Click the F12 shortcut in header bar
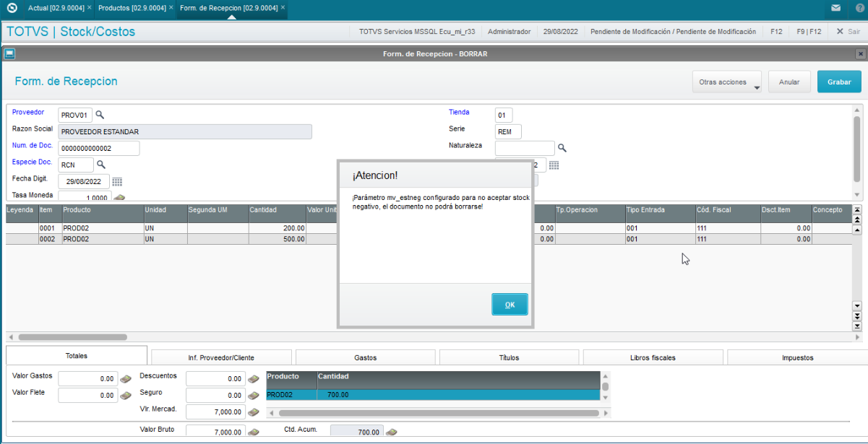Image resolution: width=868 pixels, height=444 pixels. click(x=776, y=32)
